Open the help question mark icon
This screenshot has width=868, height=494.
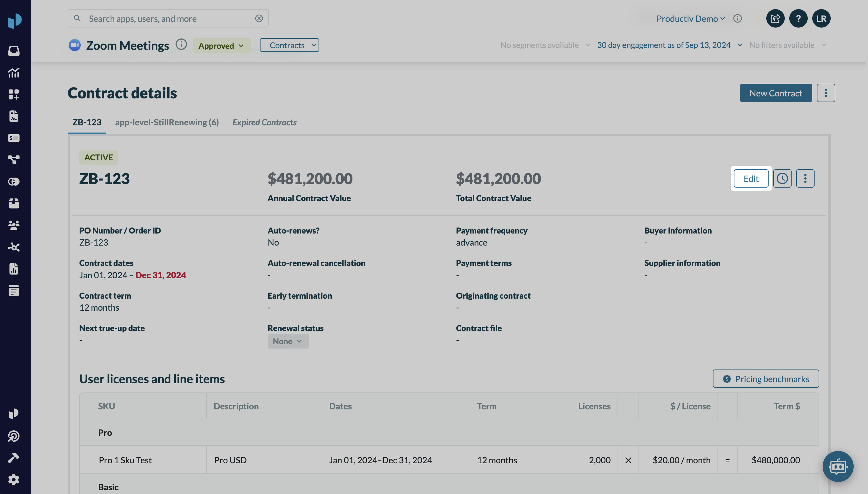[798, 18]
